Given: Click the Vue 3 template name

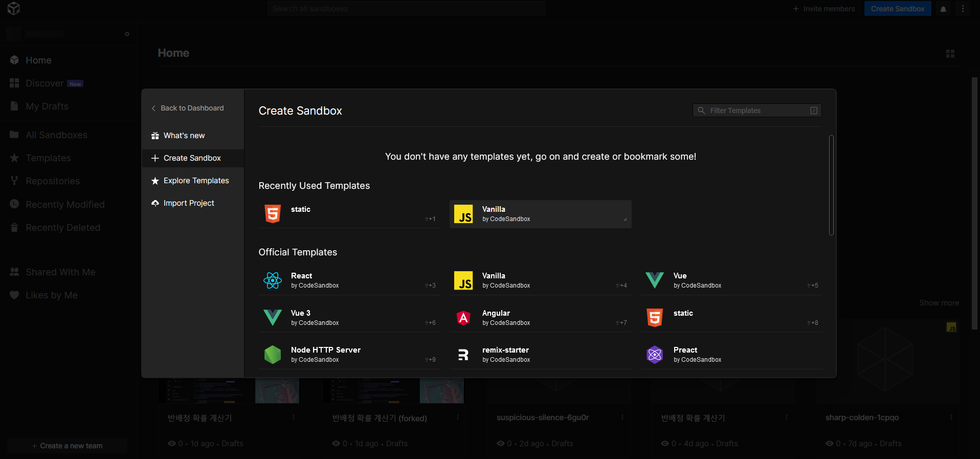Looking at the screenshot, I should pyautogui.click(x=301, y=313).
